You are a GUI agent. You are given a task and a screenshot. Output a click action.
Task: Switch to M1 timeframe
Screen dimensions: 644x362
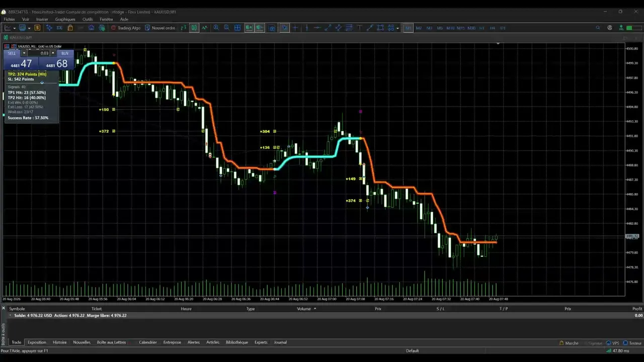[408, 28]
